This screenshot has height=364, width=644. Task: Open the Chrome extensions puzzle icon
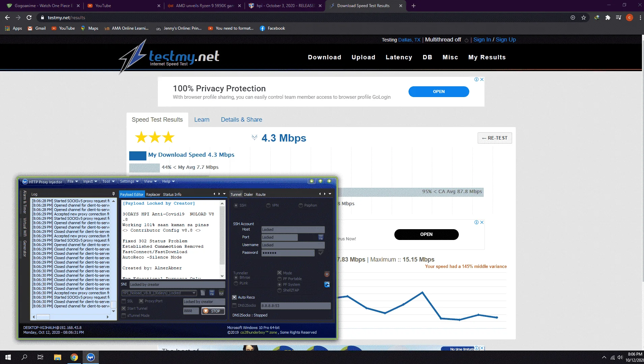(x=608, y=18)
